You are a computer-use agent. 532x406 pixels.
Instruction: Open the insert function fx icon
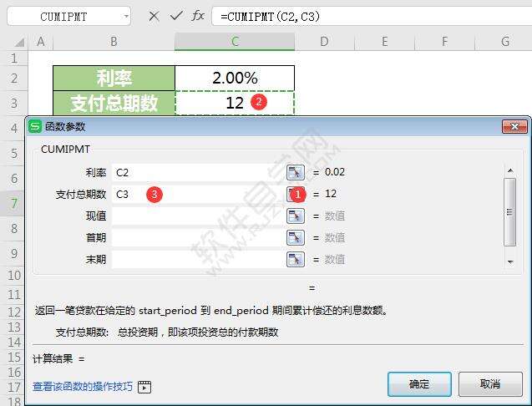[x=198, y=16]
